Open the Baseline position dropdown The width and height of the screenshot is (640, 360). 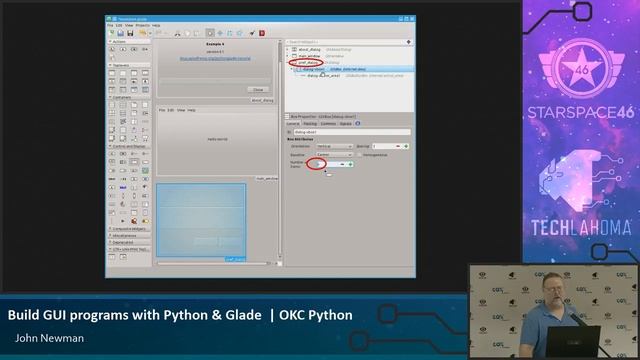click(x=334, y=155)
